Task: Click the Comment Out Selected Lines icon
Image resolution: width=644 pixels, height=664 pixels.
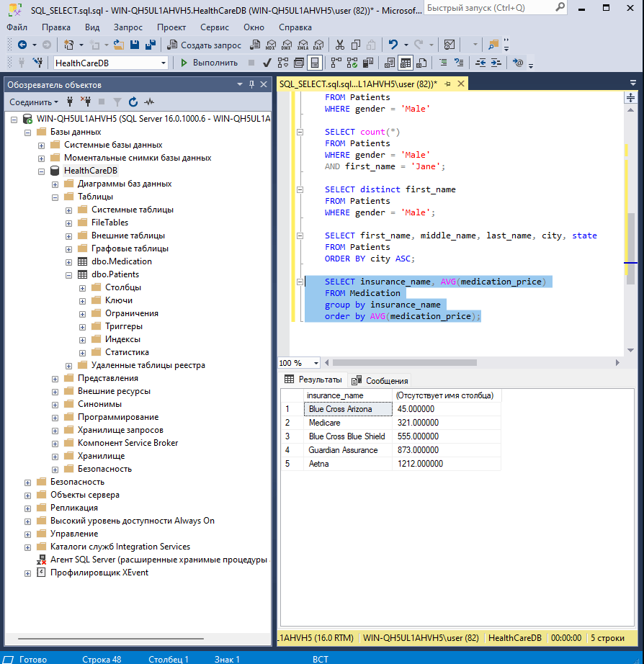Action: [443, 63]
